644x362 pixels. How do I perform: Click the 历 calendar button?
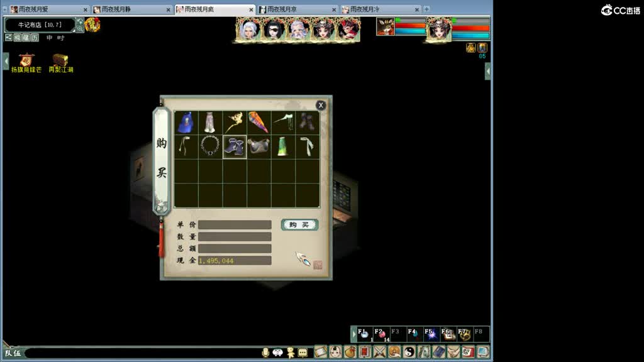(35, 38)
